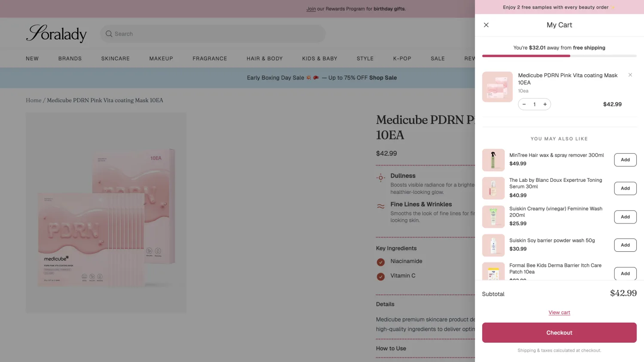Image resolution: width=644 pixels, height=362 pixels.
Task: Open Suiskin Soy powder wash thumbnail
Action: point(493,245)
